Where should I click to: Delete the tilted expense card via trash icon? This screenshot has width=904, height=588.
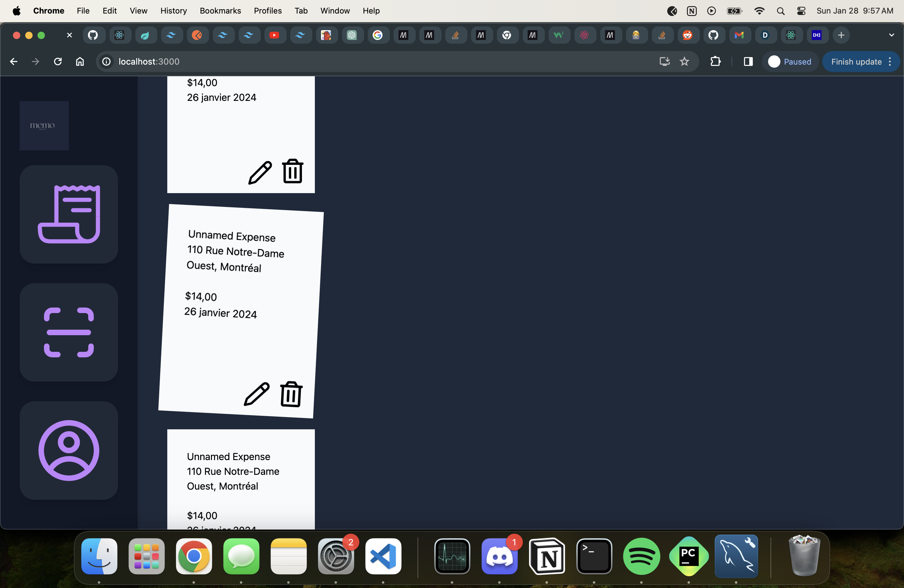(x=291, y=394)
